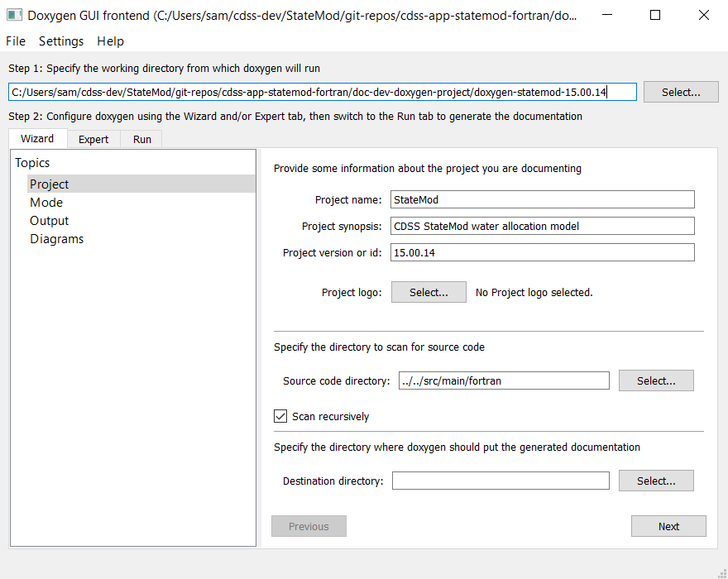Click the Next button
Viewport: 728px width, 579px height.
668,526
